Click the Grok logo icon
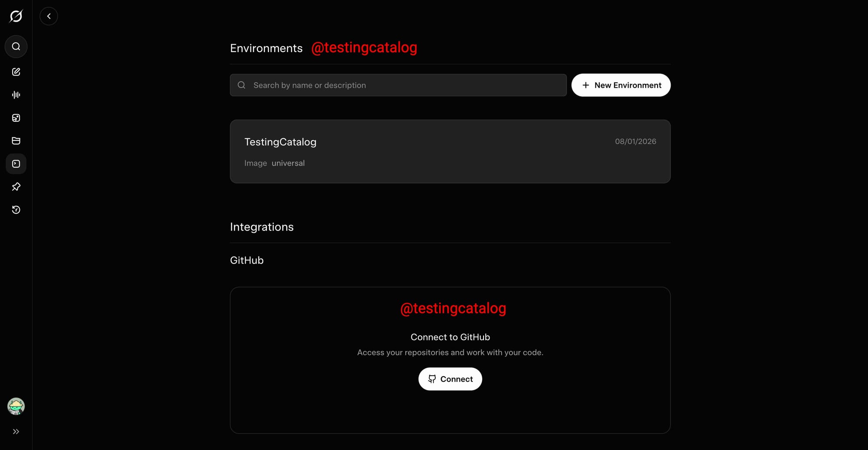Viewport: 868px width, 450px height. click(16, 16)
